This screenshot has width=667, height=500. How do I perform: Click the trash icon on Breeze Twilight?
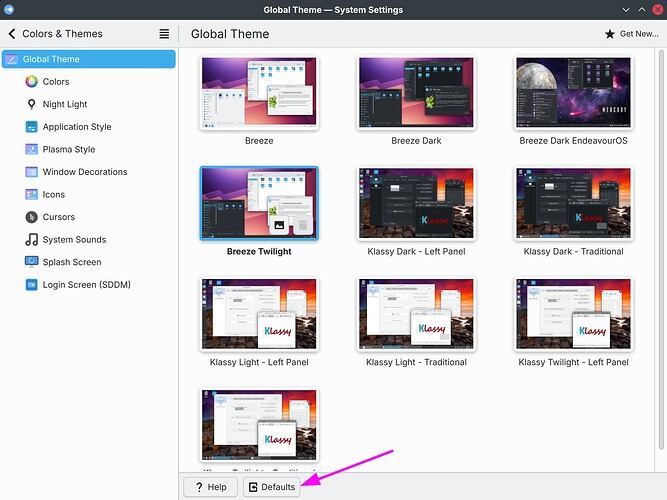point(303,225)
